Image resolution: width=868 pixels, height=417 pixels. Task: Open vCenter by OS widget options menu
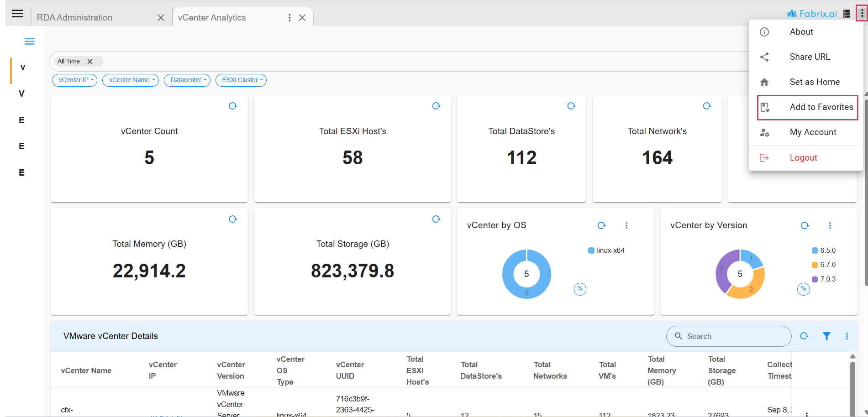tap(626, 225)
